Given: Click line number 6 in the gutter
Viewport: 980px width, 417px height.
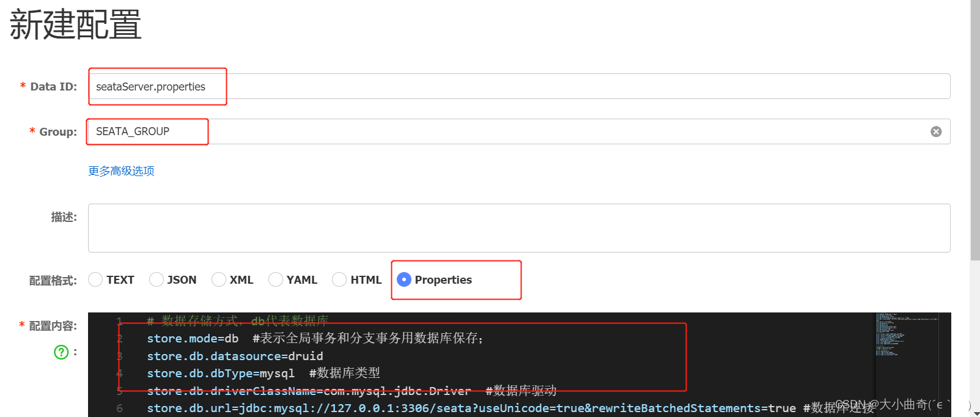Looking at the screenshot, I should [x=119, y=408].
